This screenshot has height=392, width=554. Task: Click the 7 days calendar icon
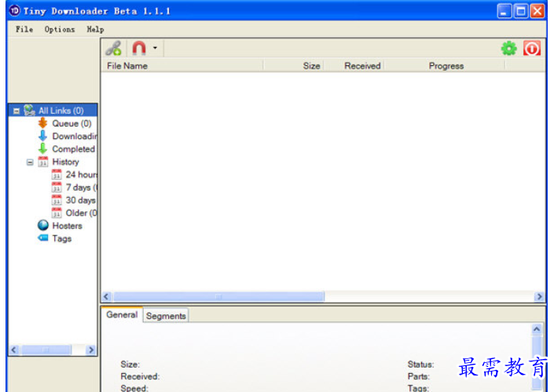point(57,187)
